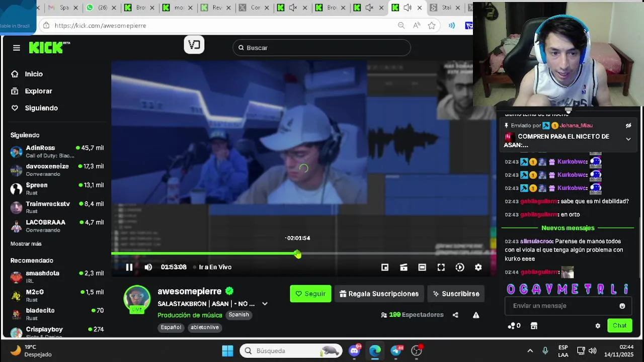Image resolution: width=644 pixels, height=362 pixels.
Task: Open the Spreen channel
Action: coord(57,189)
